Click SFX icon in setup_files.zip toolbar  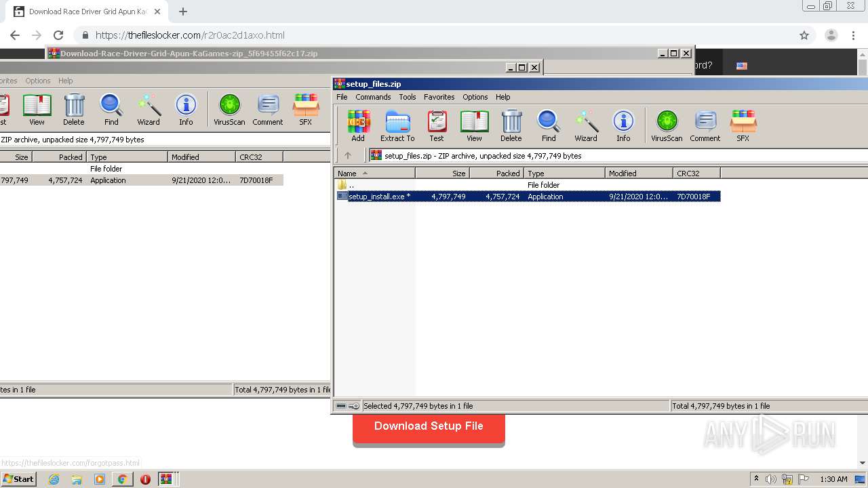point(743,126)
